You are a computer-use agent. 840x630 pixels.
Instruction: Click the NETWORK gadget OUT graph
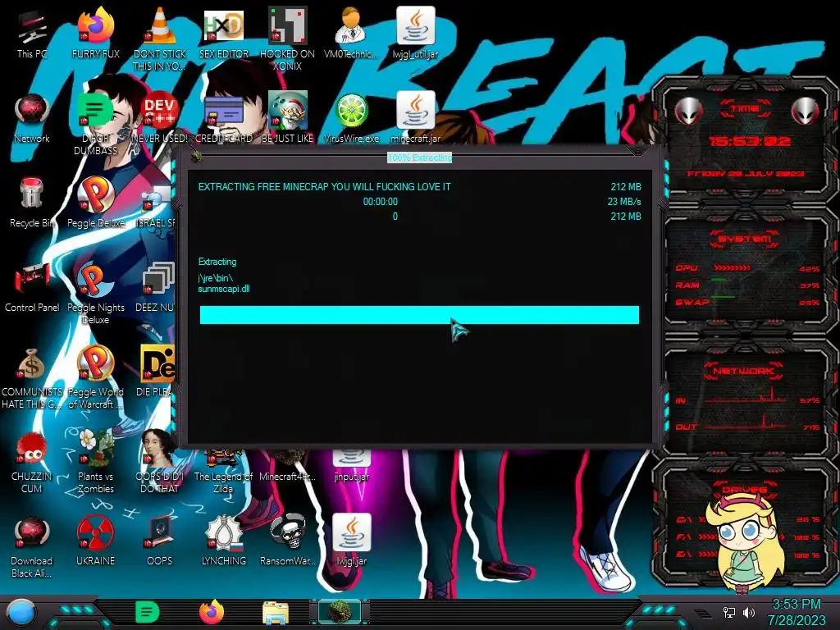747,423
